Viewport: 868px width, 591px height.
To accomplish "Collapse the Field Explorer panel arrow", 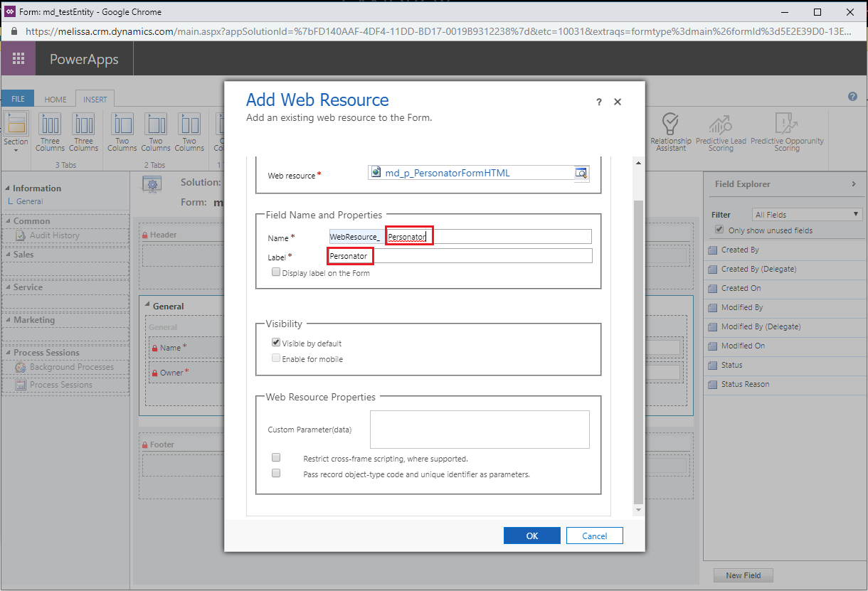I will pos(854,184).
